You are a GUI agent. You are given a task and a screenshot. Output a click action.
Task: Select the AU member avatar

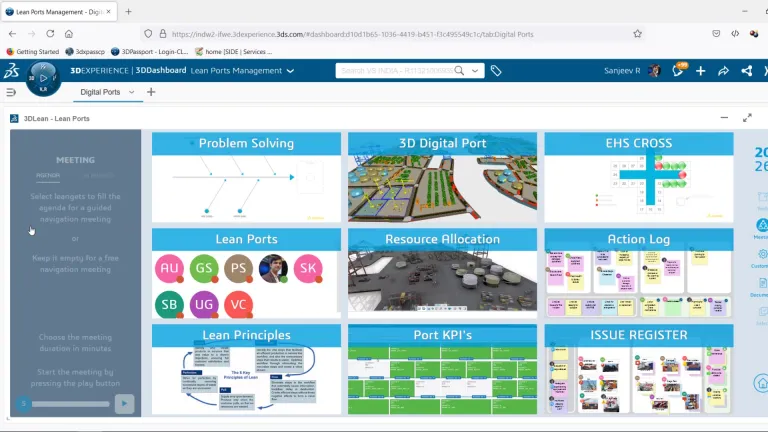click(169, 268)
